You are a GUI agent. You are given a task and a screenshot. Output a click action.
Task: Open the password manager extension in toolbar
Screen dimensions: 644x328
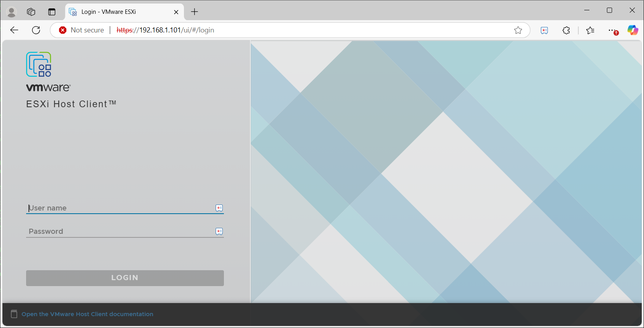click(x=544, y=30)
